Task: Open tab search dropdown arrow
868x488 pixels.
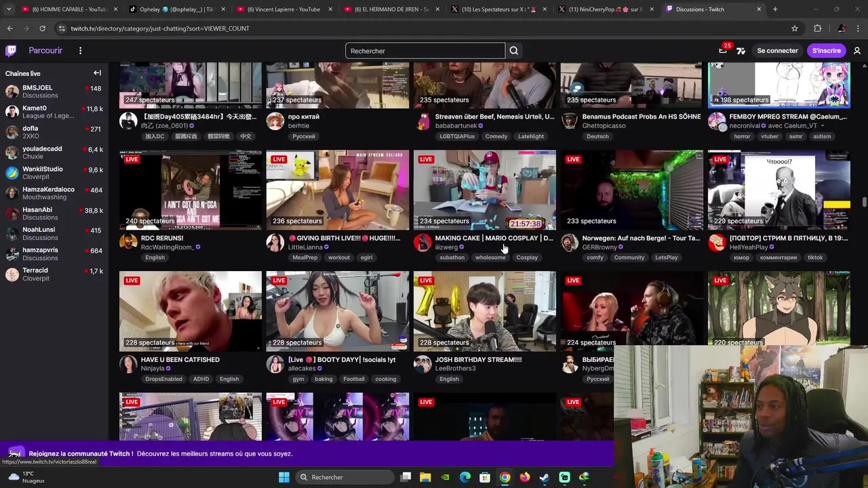Action: (x=8, y=9)
